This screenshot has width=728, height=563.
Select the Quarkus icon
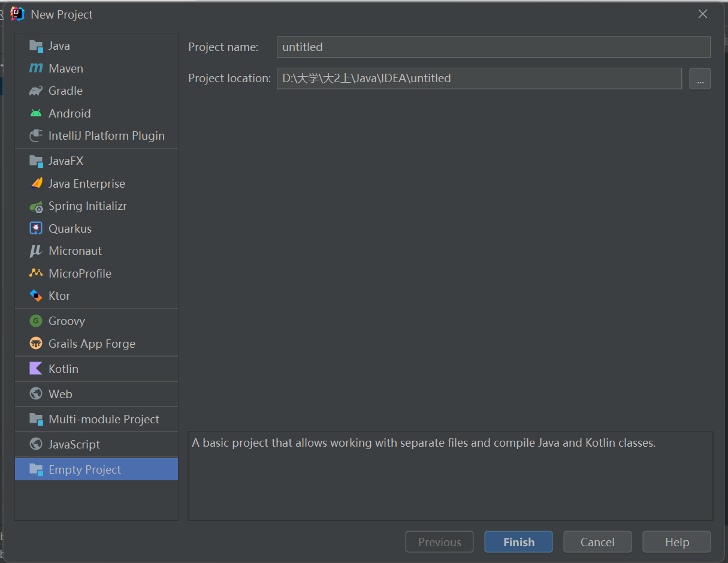pos(36,228)
